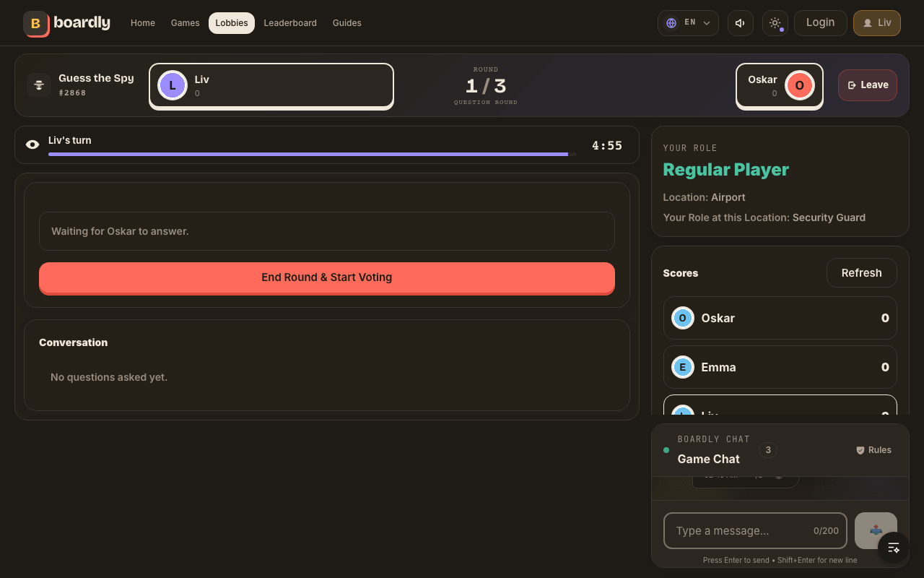Click the Game Chat header title
The width and height of the screenshot is (924, 578).
coord(708,459)
